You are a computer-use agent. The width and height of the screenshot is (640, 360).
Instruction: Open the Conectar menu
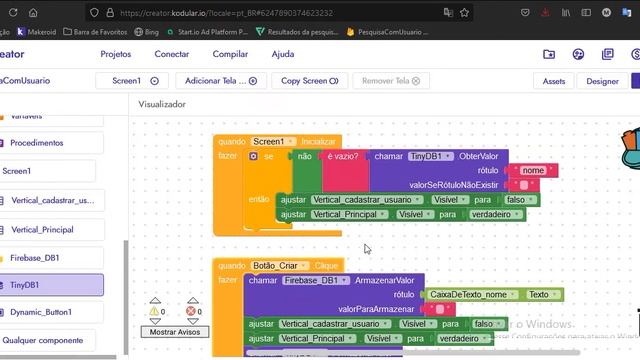point(171,54)
